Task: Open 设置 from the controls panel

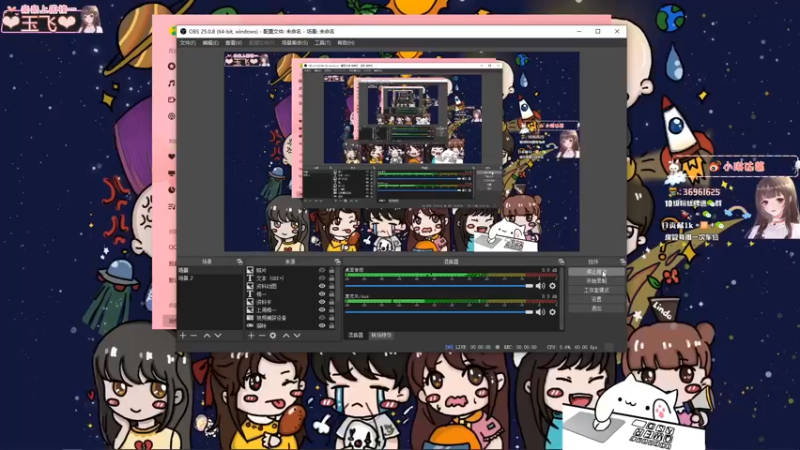Action: click(x=596, y=299)
